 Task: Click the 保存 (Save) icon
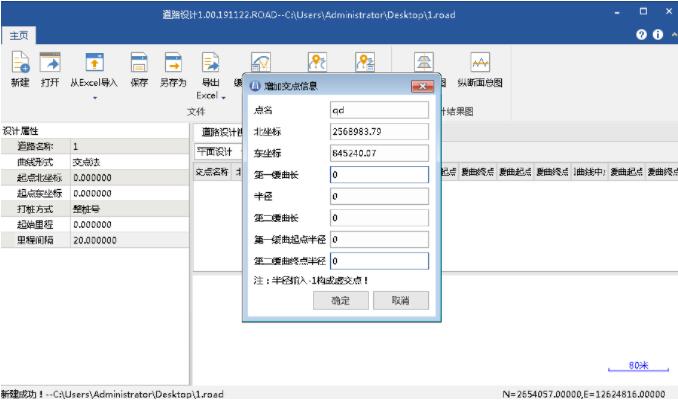(139, 62)
